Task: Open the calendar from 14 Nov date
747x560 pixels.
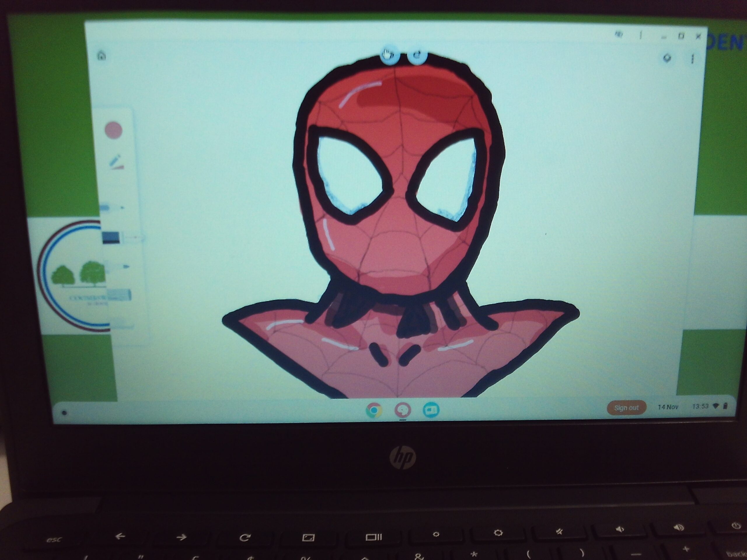Action: click(668, 407)
